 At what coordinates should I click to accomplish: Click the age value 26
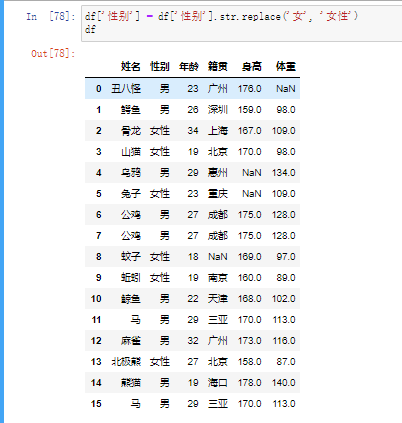tap(193, 110)
